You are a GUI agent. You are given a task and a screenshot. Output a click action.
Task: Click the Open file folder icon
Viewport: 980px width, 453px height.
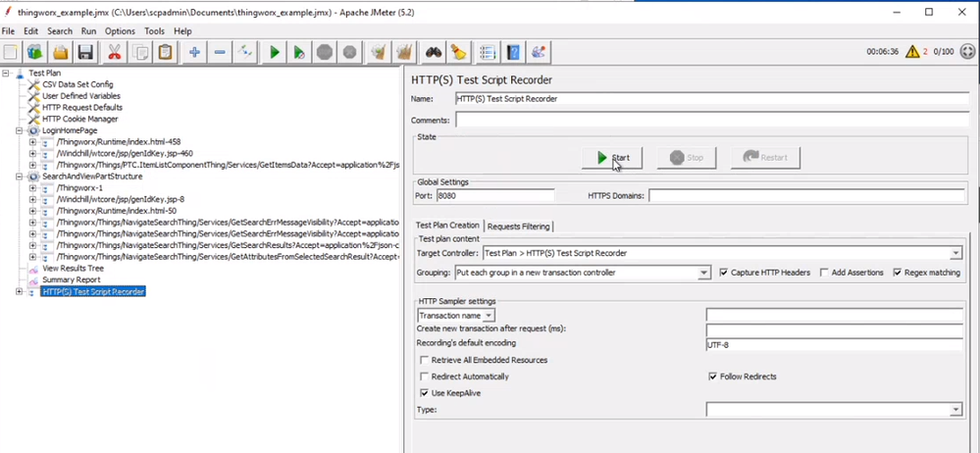60,53
